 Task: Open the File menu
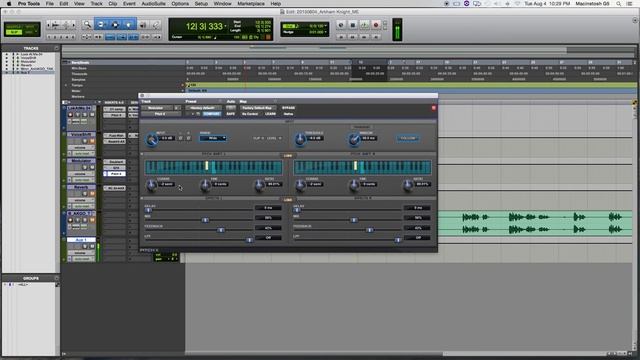49,4
